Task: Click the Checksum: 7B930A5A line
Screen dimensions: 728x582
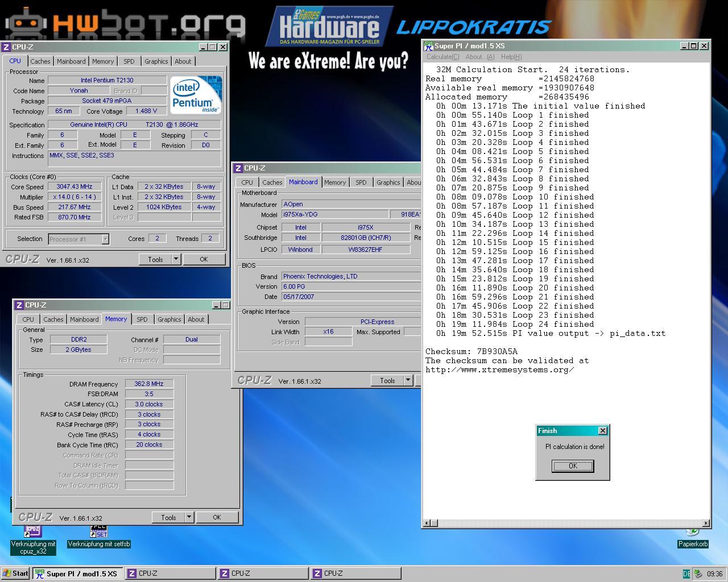Action: (471, 351)
